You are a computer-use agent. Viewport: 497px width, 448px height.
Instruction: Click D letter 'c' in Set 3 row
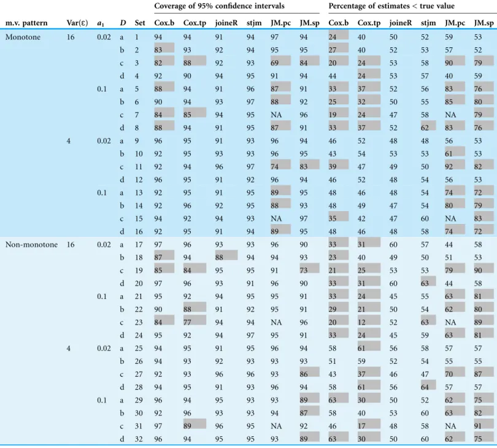121,63
